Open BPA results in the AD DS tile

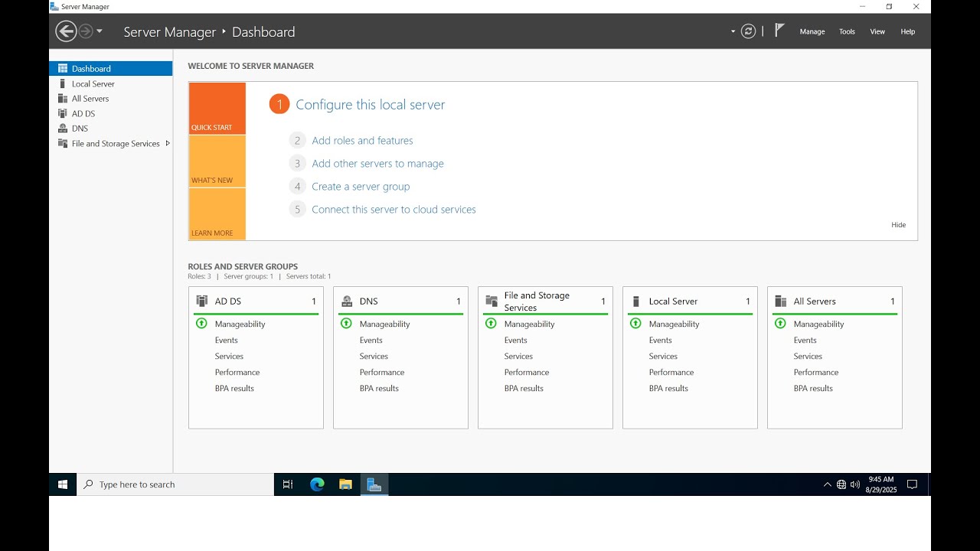point(234,389)
